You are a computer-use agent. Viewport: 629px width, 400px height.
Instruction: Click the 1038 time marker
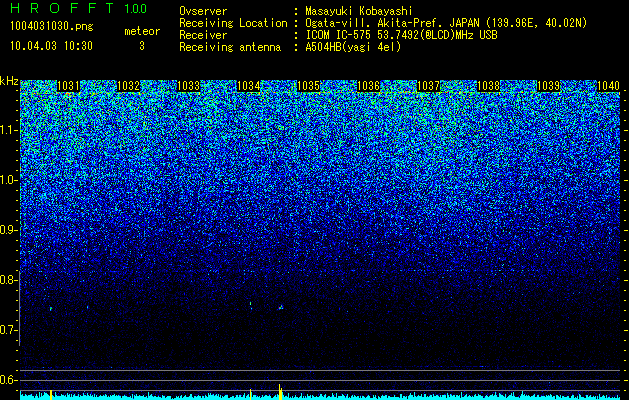(489, 86)
